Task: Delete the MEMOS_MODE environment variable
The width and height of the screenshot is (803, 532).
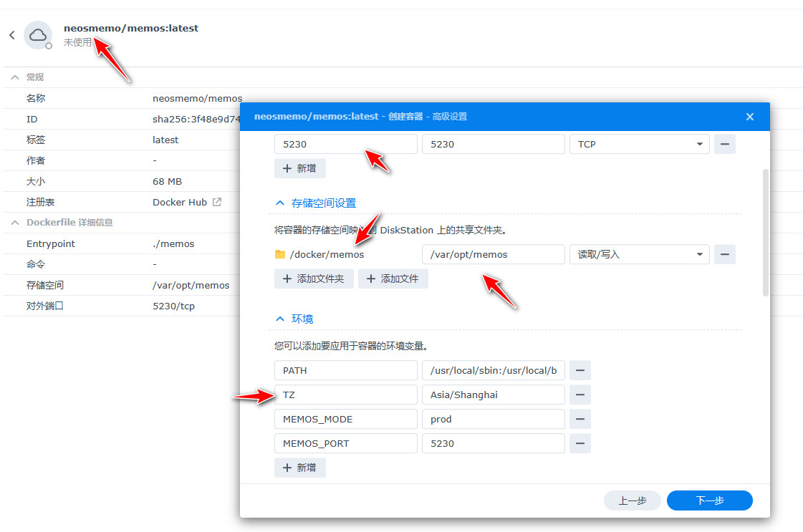Action: point(580,420)
